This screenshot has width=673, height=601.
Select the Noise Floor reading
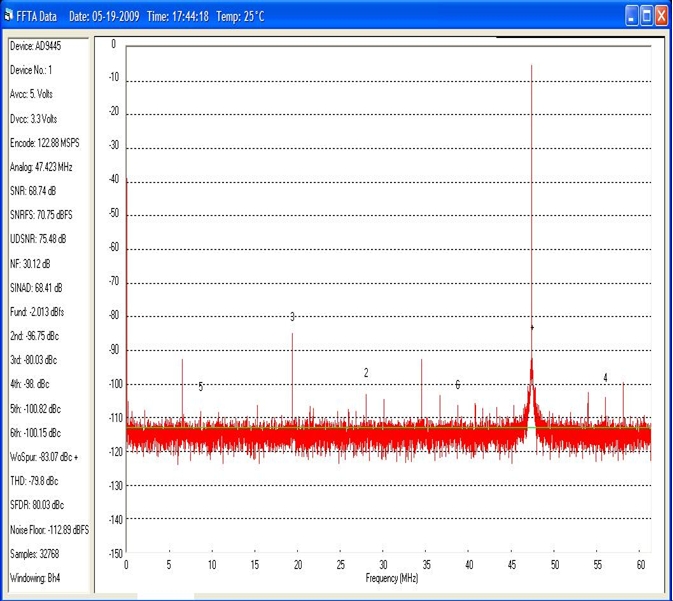click(49, 529)
